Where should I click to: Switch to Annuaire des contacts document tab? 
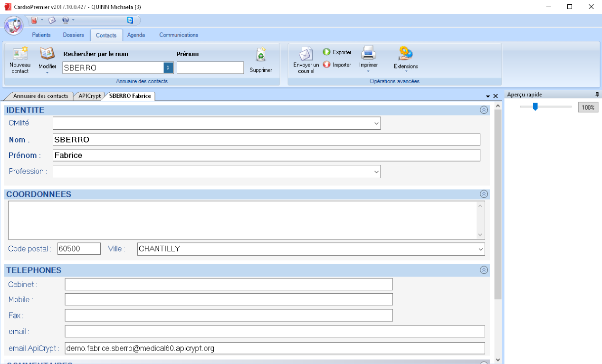(x=40, y=96)
